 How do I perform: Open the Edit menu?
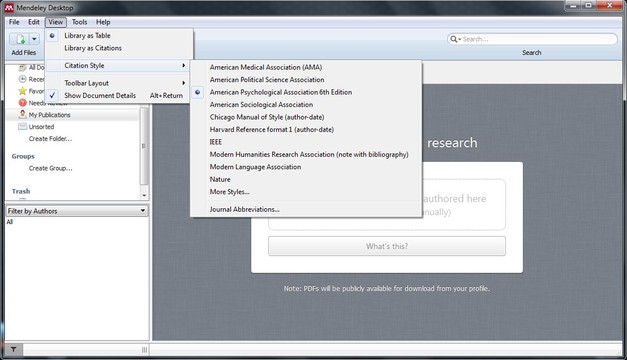[x=34, y=22]
